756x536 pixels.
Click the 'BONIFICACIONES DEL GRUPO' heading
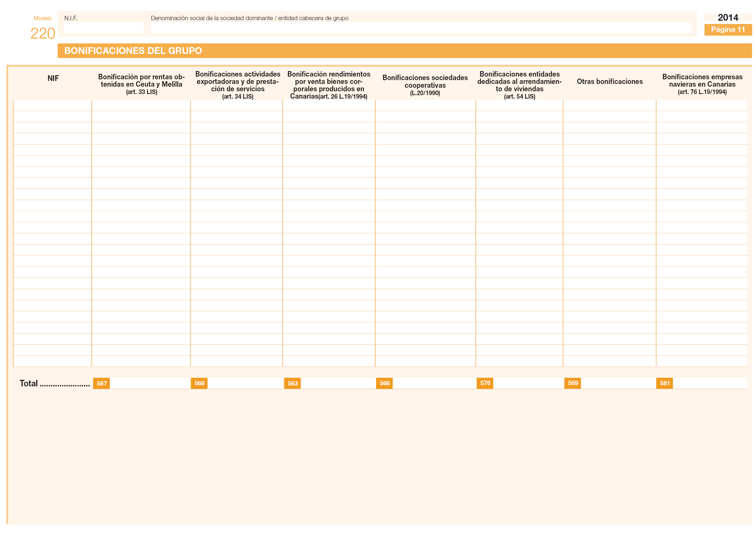133,51
